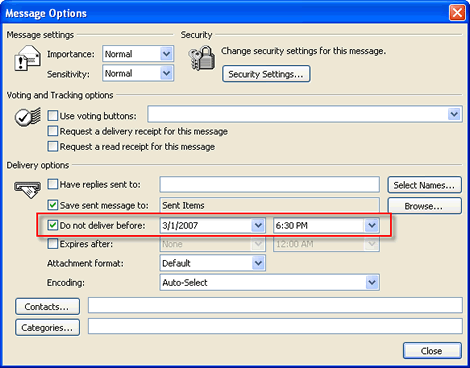
Task: Toggle Have replies sent to checkbox
Action: (53, 184)
